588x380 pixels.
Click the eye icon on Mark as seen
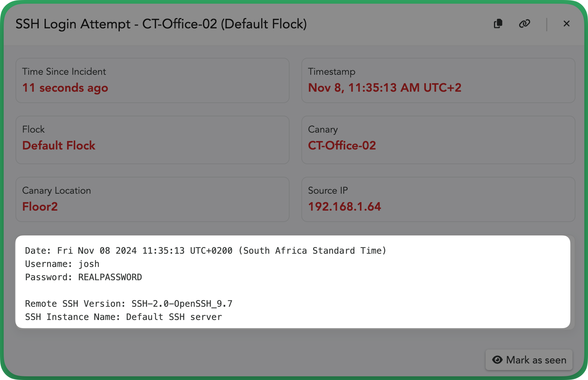tap(497, 360)
